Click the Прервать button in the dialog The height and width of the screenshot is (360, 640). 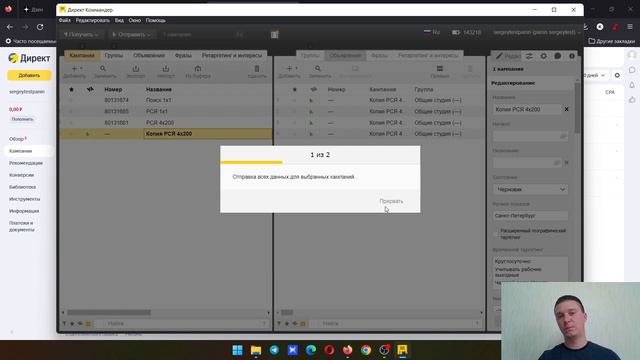pos(391,201)
